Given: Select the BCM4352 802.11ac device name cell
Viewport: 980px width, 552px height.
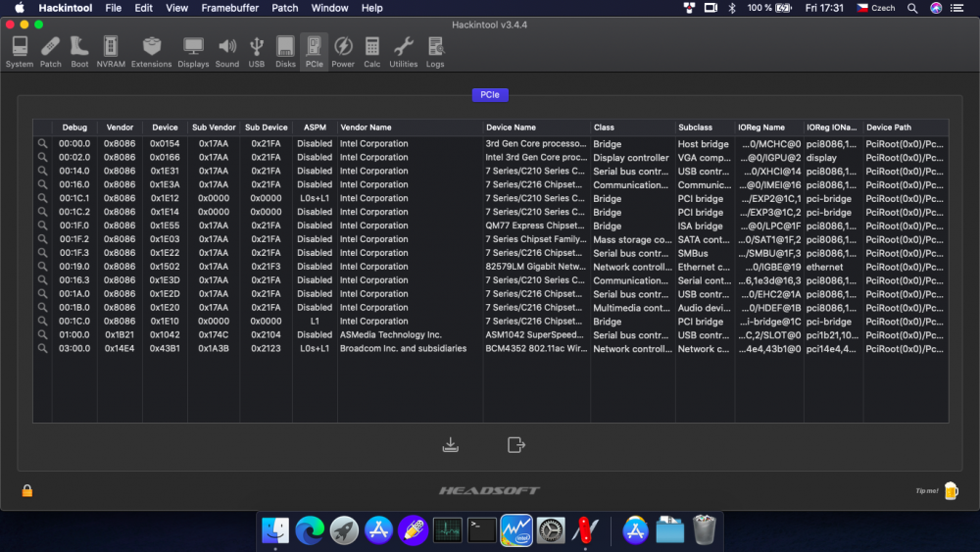Looking at the screenshot, I should click(x=536, y=348).
